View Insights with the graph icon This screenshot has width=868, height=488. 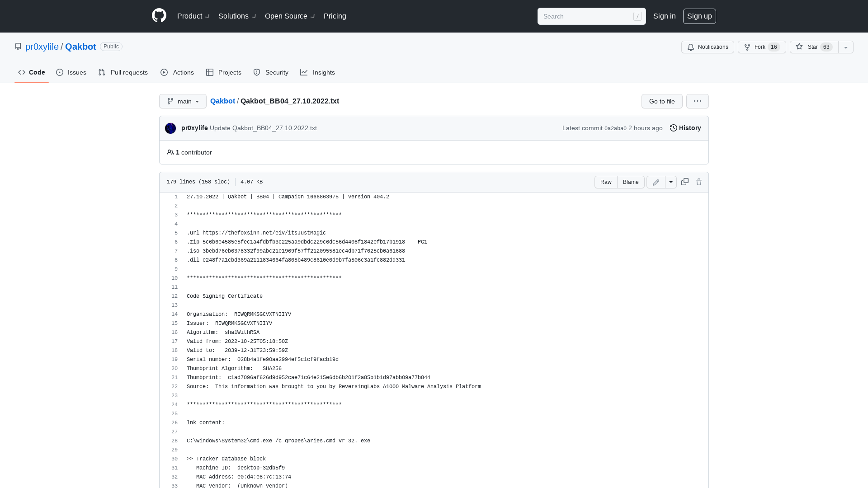318,72
